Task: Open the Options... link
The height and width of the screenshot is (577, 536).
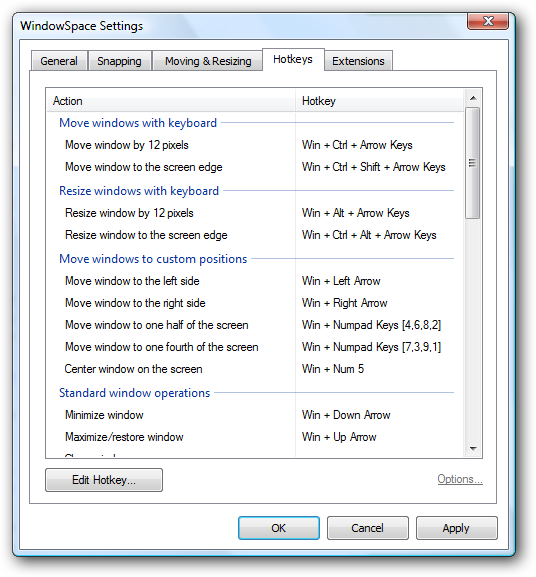Action: point(460,479)
